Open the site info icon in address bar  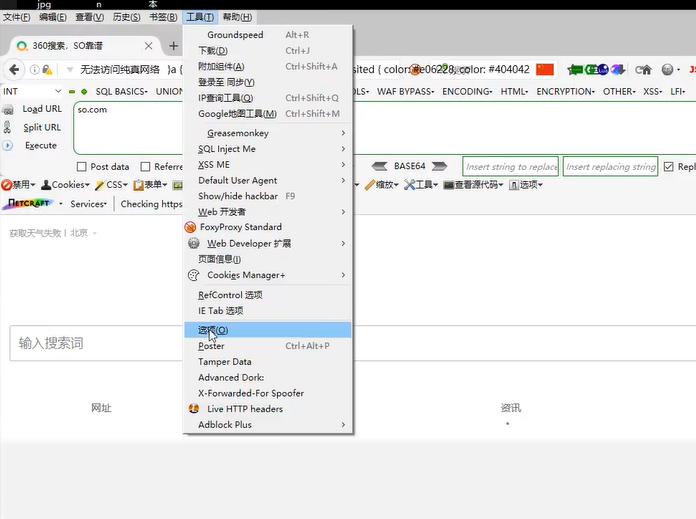(x=34, y=70)
